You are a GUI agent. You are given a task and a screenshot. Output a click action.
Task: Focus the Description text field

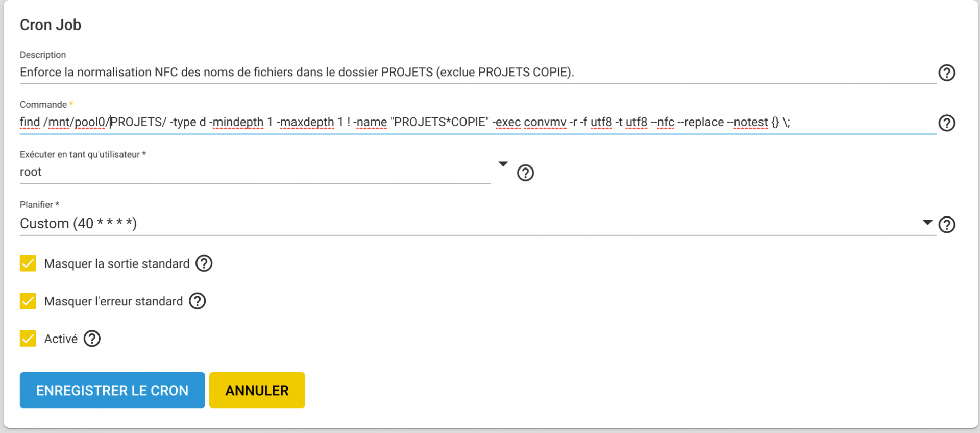(x=478, y=72)
